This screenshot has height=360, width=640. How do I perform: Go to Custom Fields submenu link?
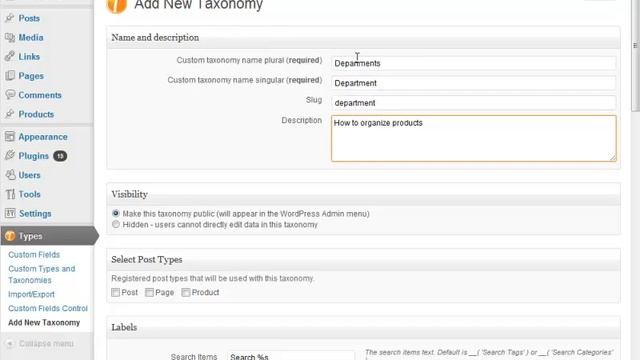[x=34, y=255]
